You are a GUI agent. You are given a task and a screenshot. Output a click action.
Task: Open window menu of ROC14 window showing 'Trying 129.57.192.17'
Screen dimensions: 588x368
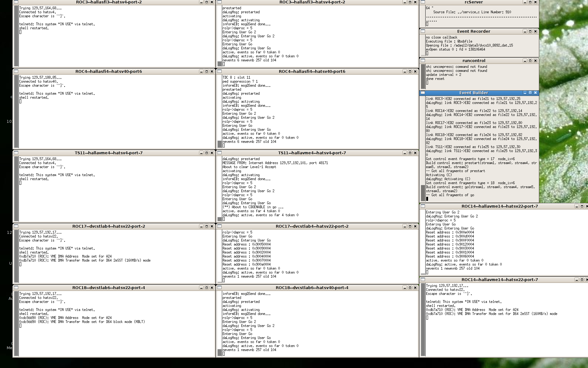(423, 279)
